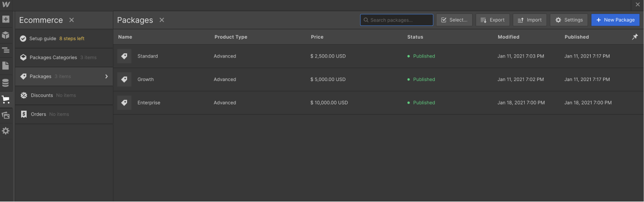Open the CMS Collections panel
This screenshot has width=644, height=202.
click(x=6, y=83)
